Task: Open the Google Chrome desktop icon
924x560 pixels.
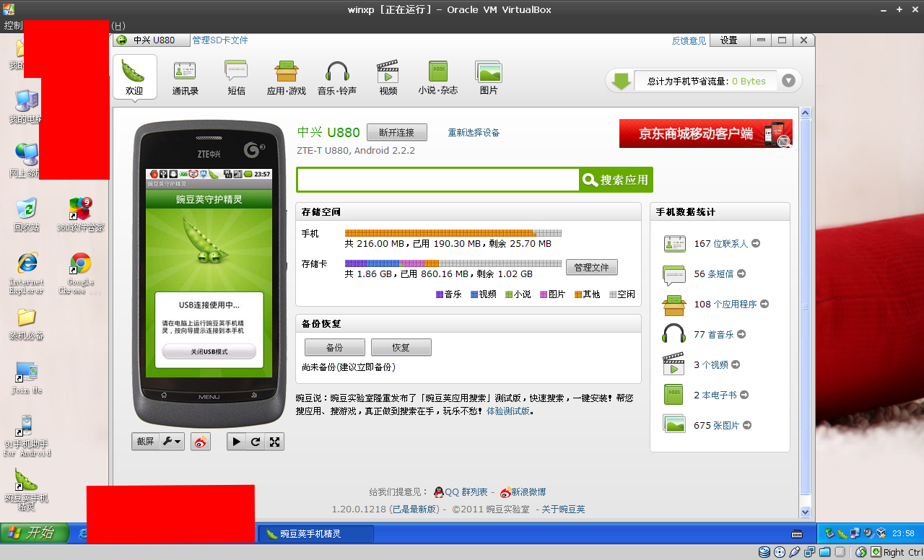Action: 81,273
